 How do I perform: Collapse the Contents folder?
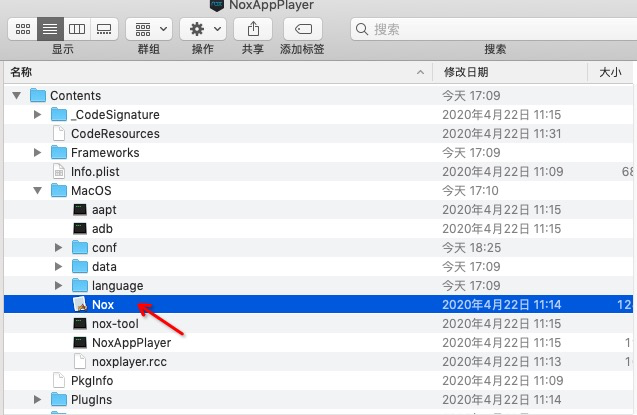tap(17, 96)
